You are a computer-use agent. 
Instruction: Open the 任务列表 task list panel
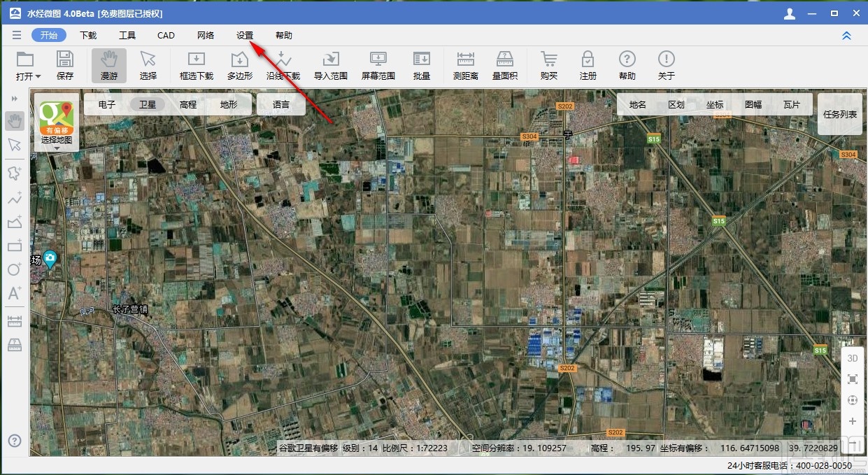point(840,114)
